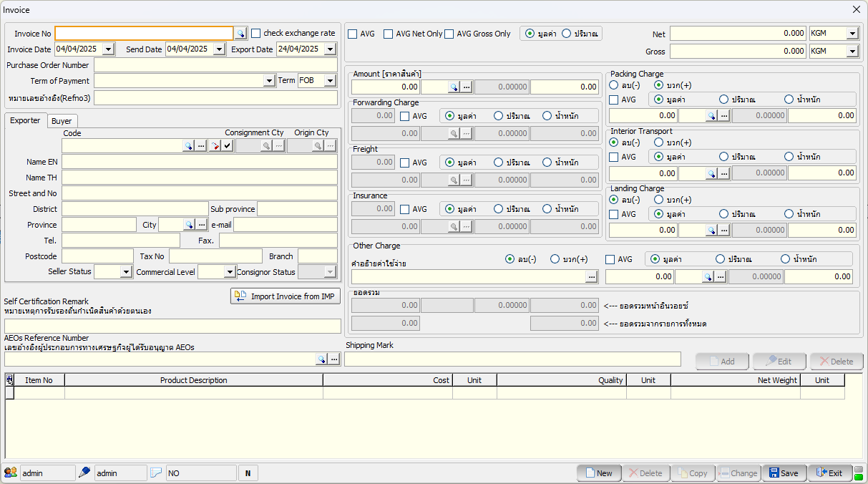Click the Purchase Order Number input field
This screenshot has width=868, height=484.
pyautogui.click(x=215, y=65)
